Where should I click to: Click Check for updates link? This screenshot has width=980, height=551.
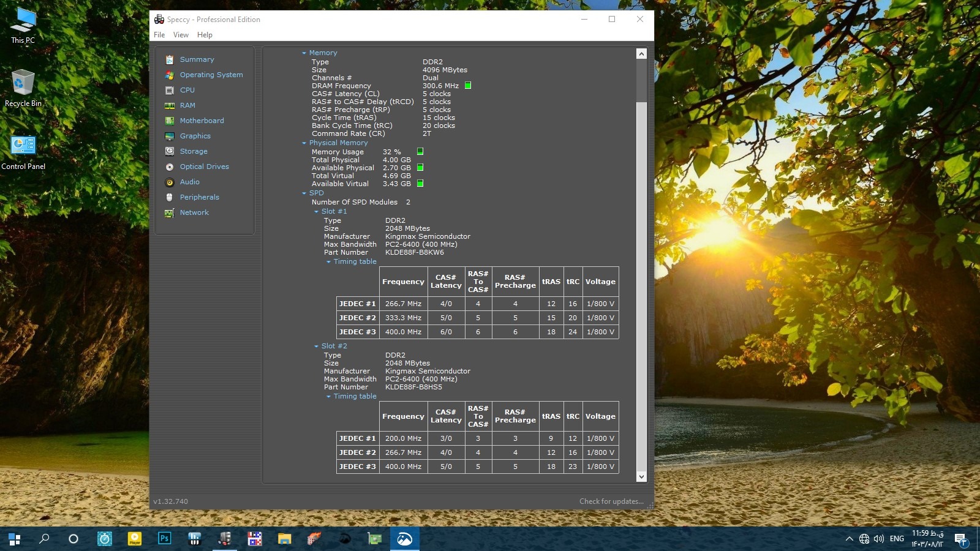[611, 501]
